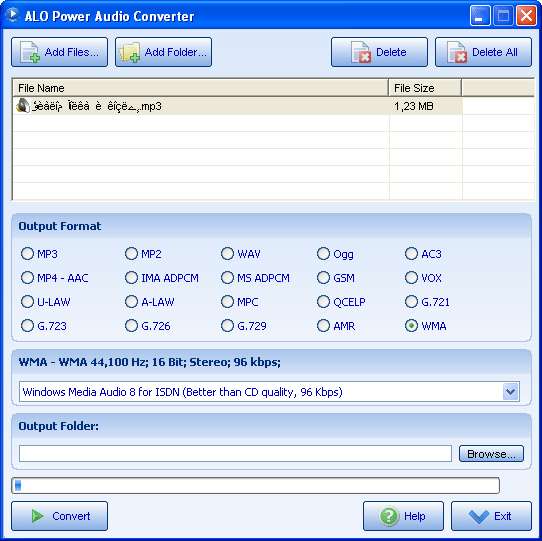
Task: Select the WMA radio button
Action: 411,325
